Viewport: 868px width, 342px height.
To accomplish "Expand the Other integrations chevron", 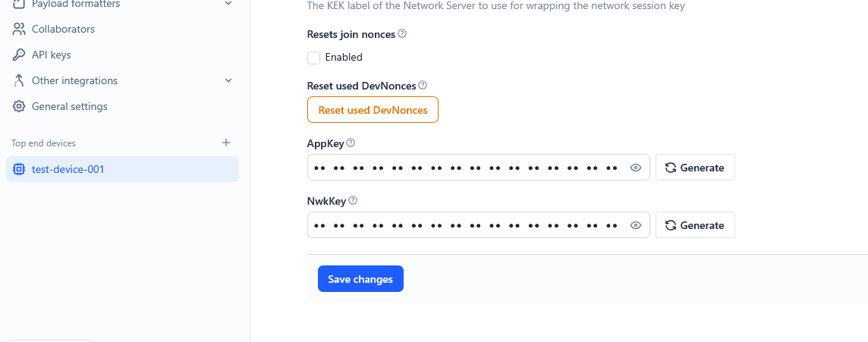I will [229, 81].
